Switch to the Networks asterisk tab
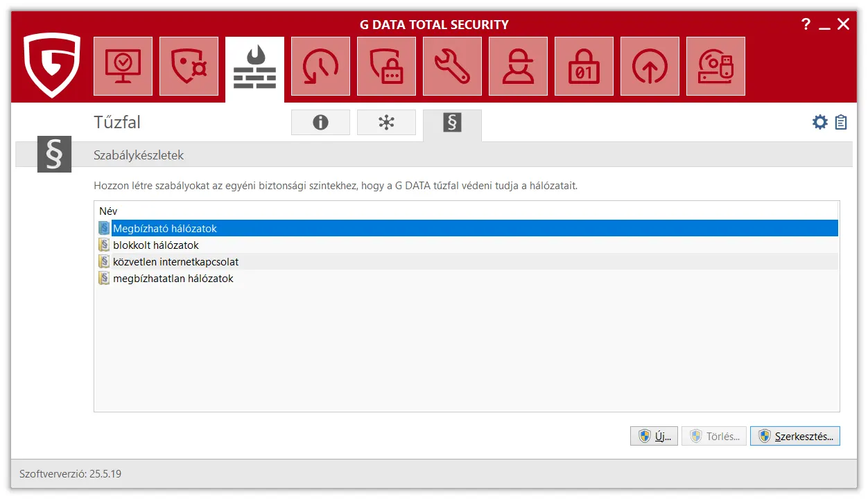The width and height of the screenshot is (868, 499). click(386, 123)
